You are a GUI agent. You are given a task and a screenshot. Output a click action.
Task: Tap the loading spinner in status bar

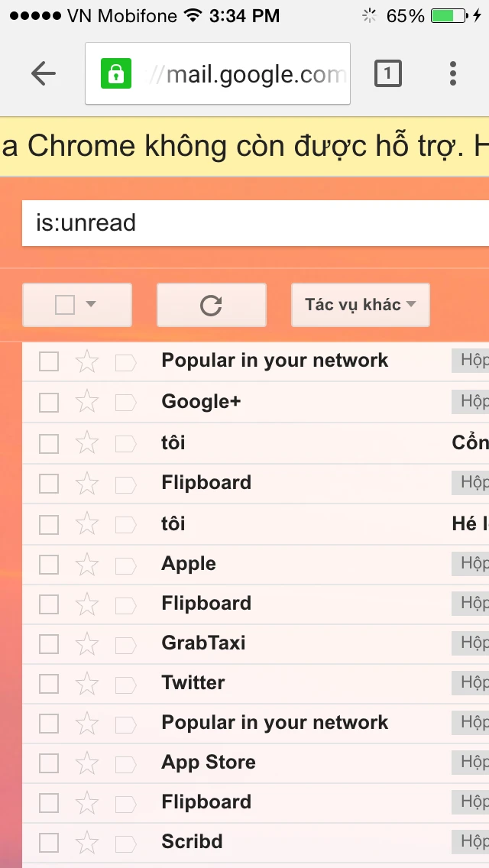coord(369,15)
